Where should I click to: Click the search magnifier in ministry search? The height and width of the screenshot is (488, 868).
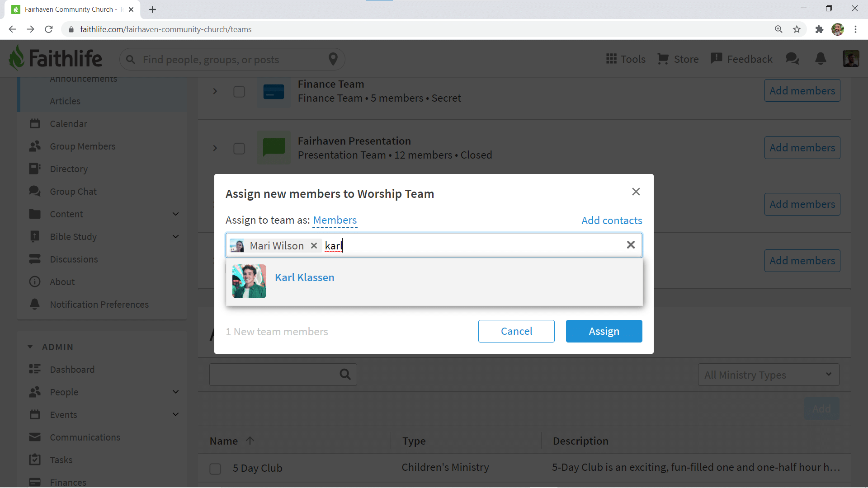345,375
